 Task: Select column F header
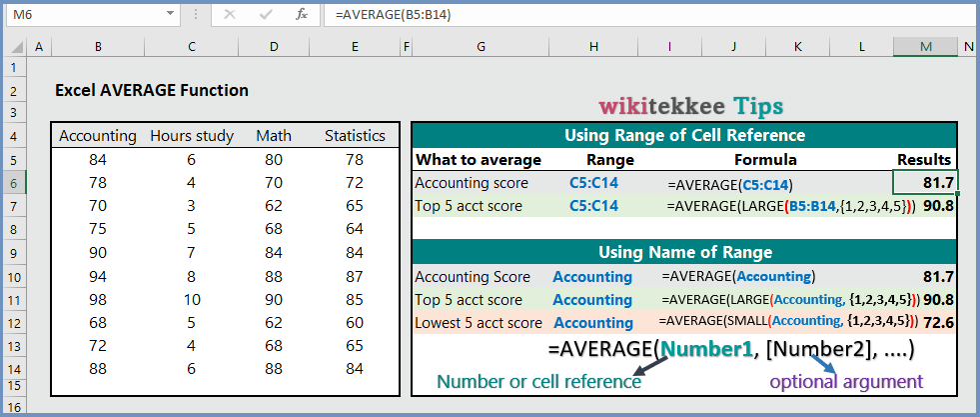click(x=407, y=46)
